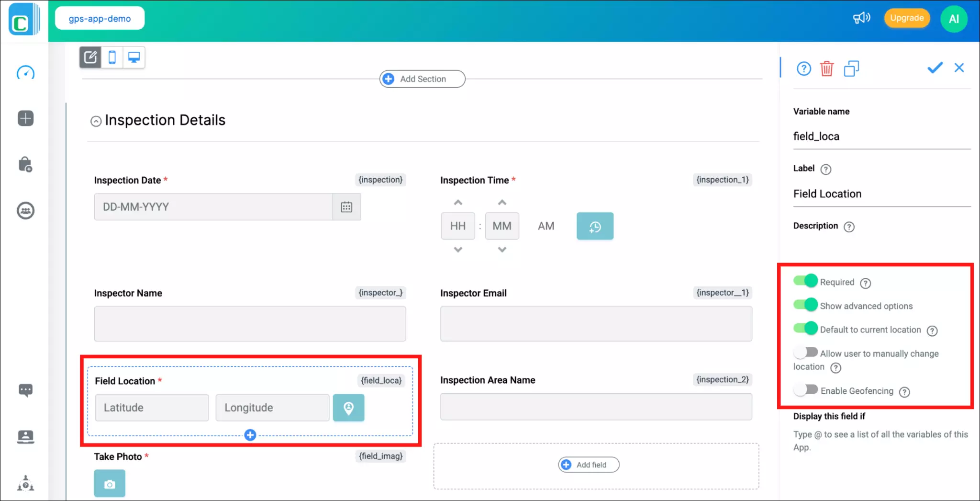The image size is (980, 501).
Task: Open the chat support icon in sidebar
Action: click(x=25, y=389)
